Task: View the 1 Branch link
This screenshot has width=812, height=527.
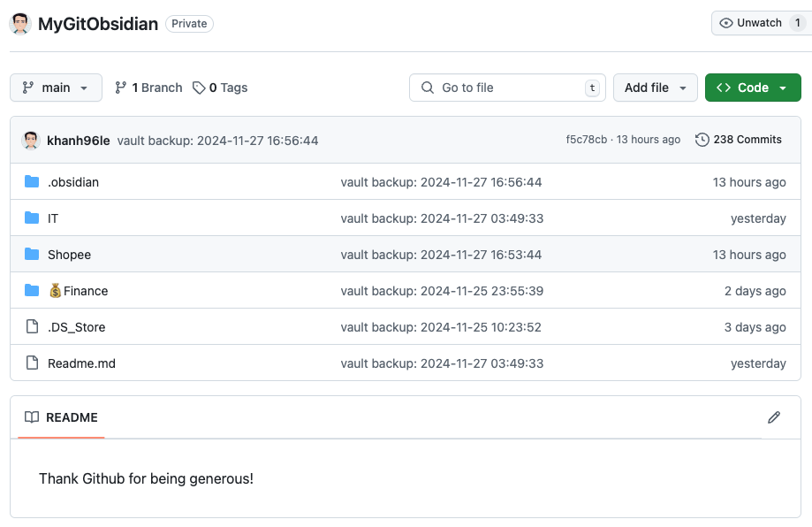Action: pyautogui.click(x=148, y=88)
